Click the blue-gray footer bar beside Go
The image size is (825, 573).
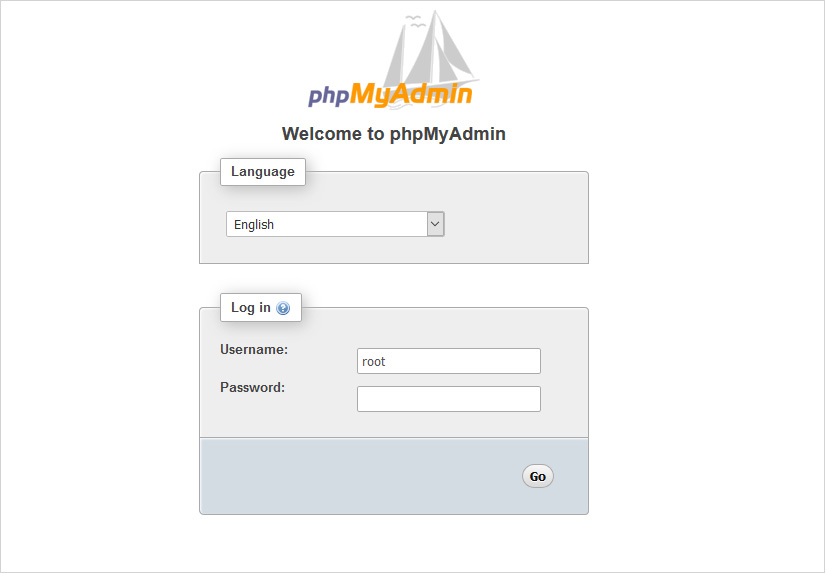point(358,476)
